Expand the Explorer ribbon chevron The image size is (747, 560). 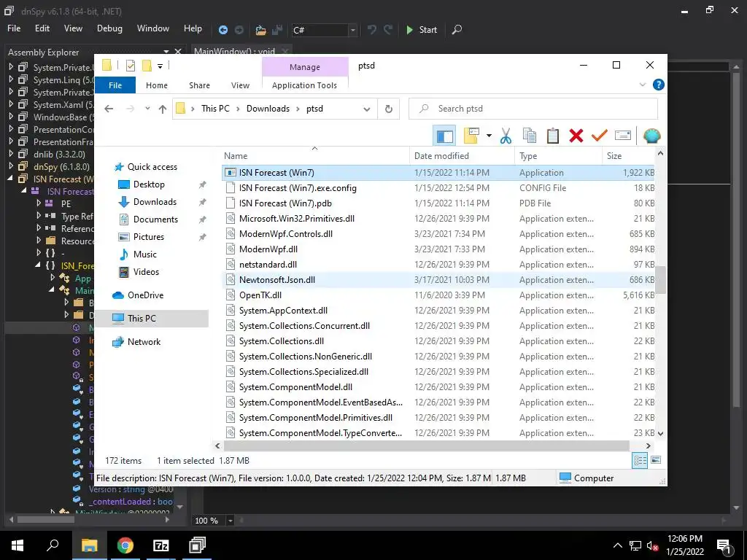pos(642,85)
